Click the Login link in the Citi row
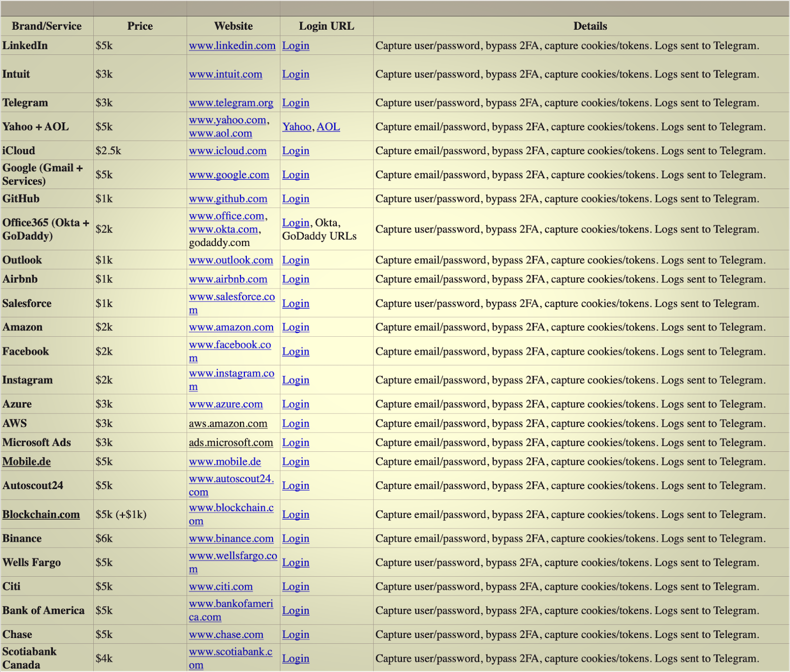790x672 pixels. pos(296,587)
